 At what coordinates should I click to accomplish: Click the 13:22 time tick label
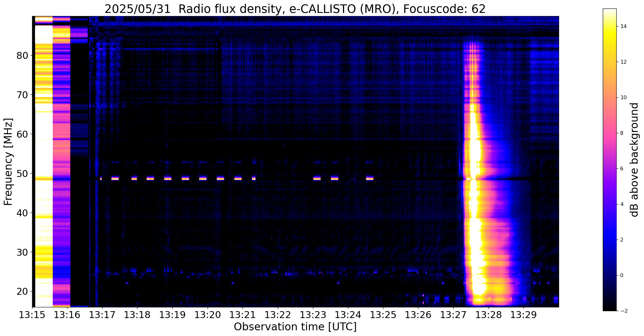click(x=278, y=315)
